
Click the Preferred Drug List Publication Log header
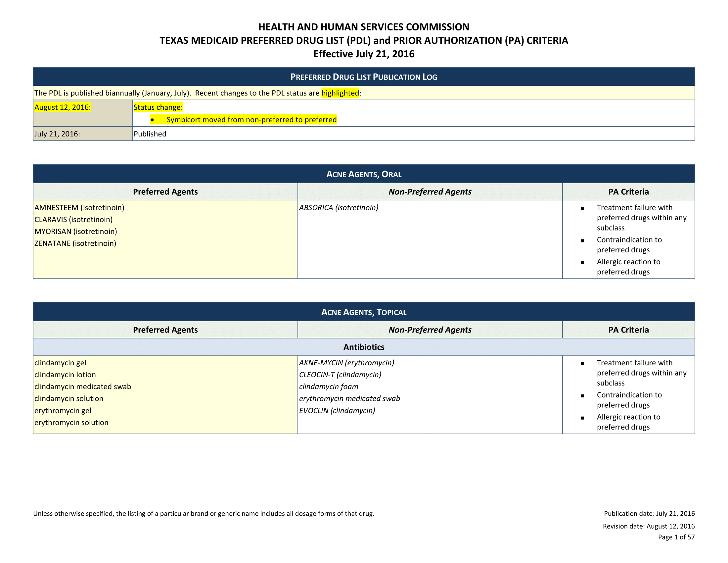click(364, 77)
